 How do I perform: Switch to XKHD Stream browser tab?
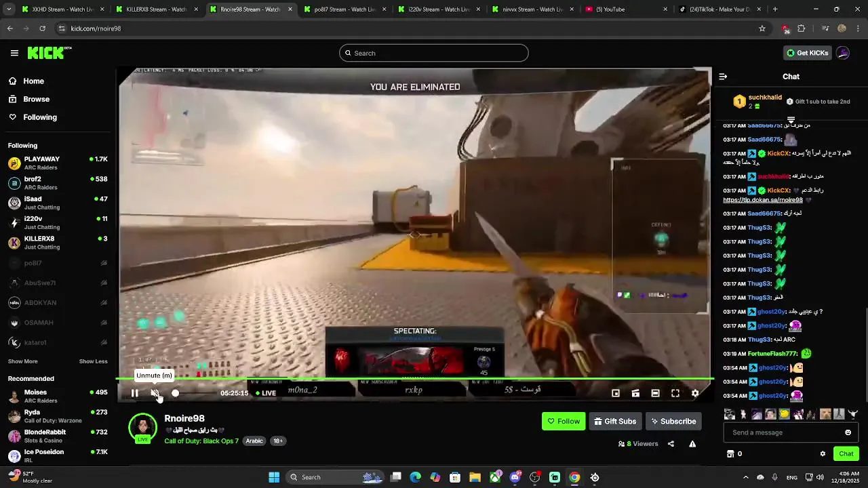(x=62, y=9)
